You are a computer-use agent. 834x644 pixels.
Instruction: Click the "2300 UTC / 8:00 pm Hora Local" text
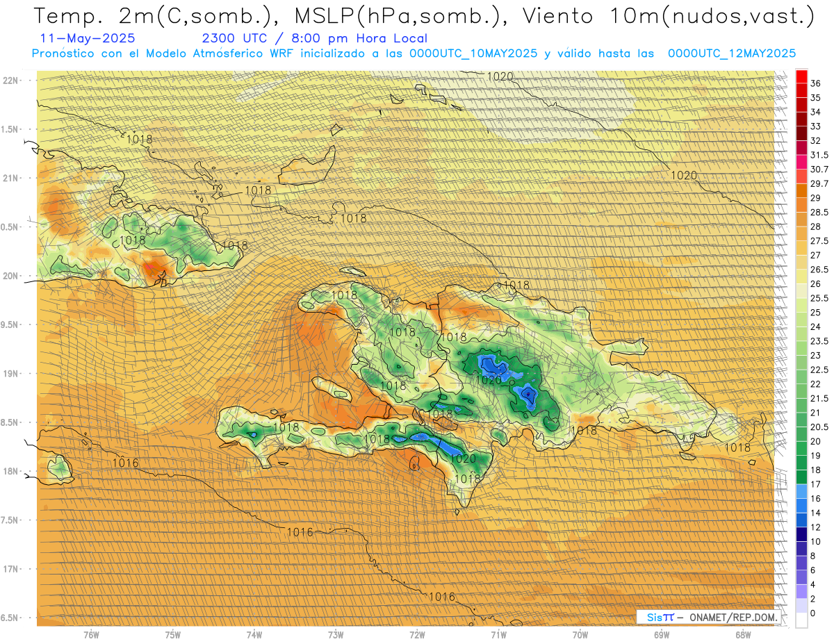point(315,39)
